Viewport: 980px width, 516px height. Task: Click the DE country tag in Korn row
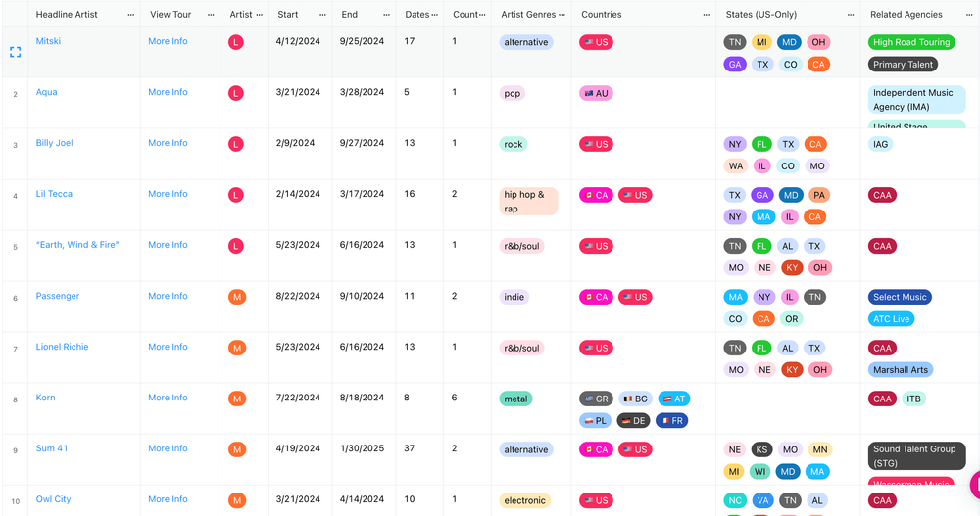coord(634,420)
